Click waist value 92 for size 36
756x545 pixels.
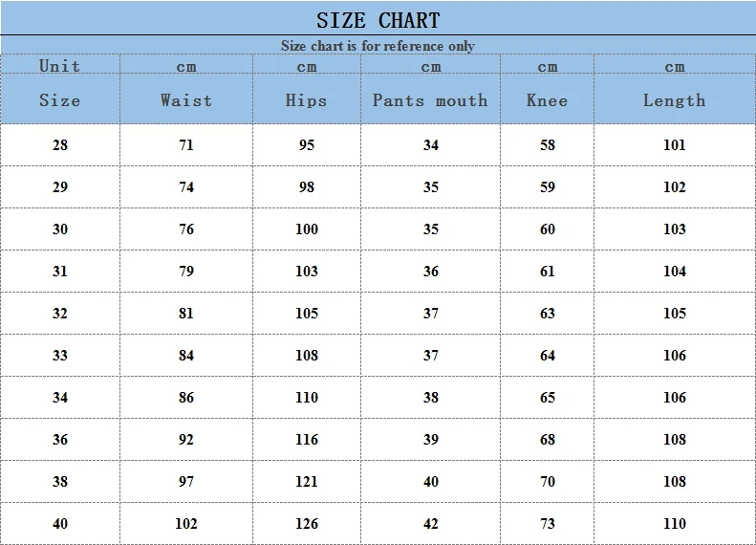point(186,440)
